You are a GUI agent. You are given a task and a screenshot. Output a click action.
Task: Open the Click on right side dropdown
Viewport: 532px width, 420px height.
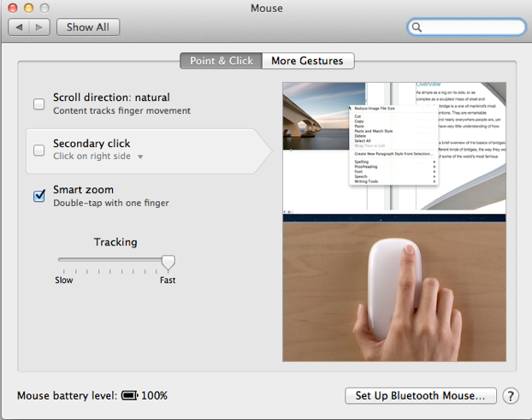(98, 157)
